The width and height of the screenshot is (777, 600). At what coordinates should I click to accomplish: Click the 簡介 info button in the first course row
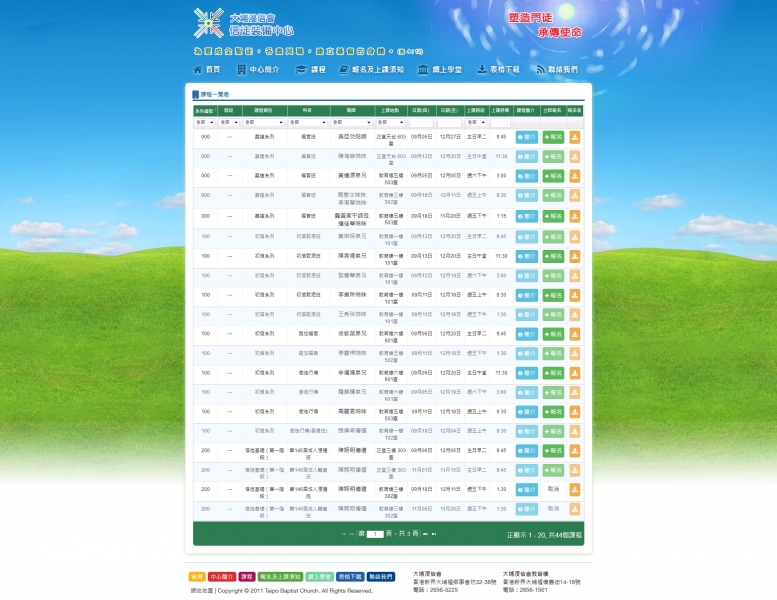pyautogui.click(x=526, y=136)
